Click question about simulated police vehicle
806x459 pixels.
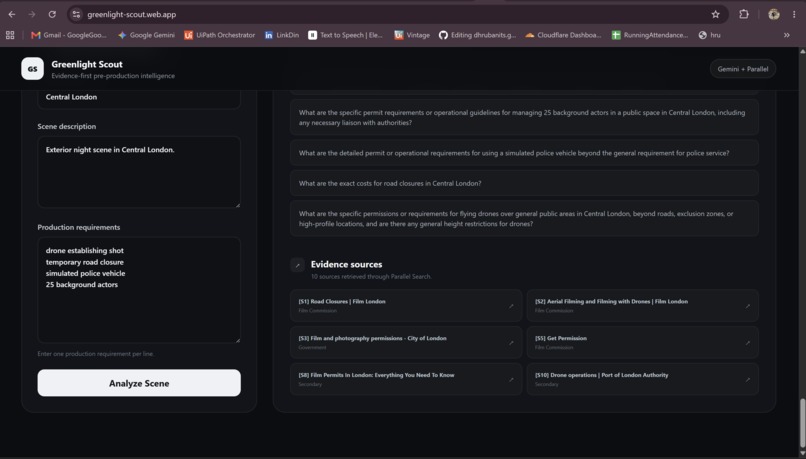click(x=524, y=153)
